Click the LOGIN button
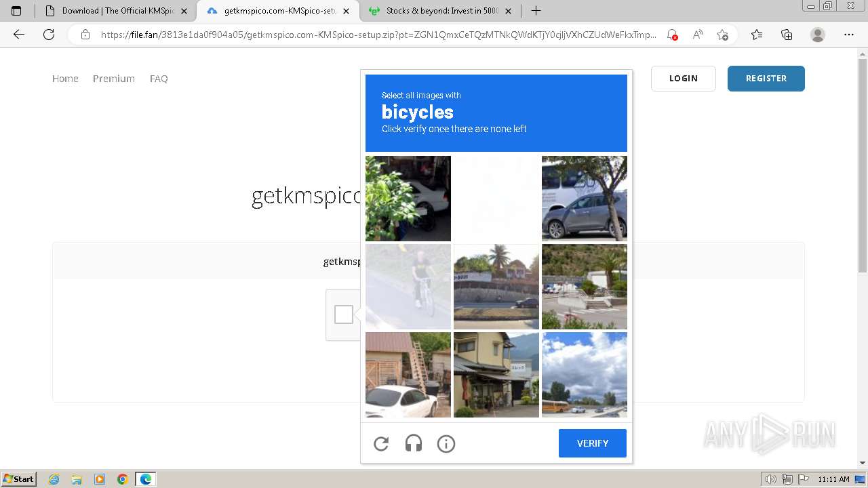This screenshot has height=488, width=868. click(684, 79)
